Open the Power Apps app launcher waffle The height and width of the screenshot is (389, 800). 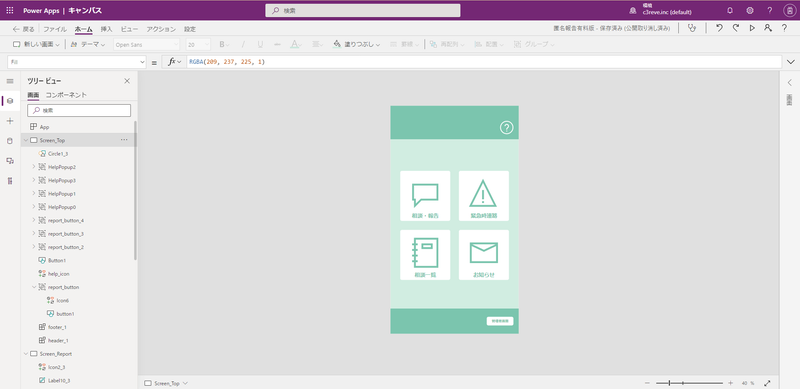pyautogui.click(x=10, y=10)
